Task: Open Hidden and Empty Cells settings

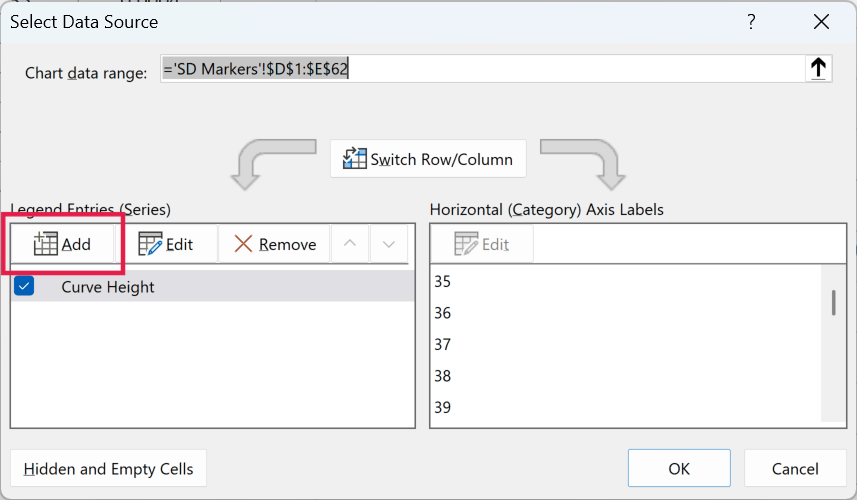Action: pos(108,468)
